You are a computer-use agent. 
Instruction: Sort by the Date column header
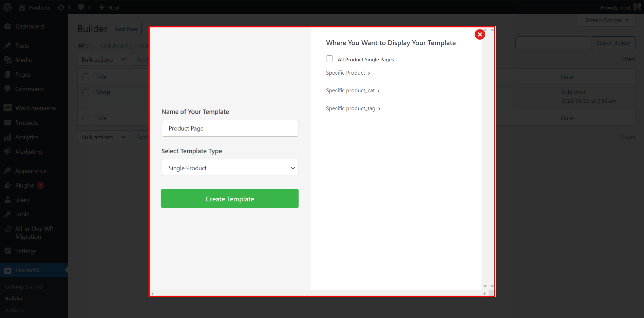(567, 77)
